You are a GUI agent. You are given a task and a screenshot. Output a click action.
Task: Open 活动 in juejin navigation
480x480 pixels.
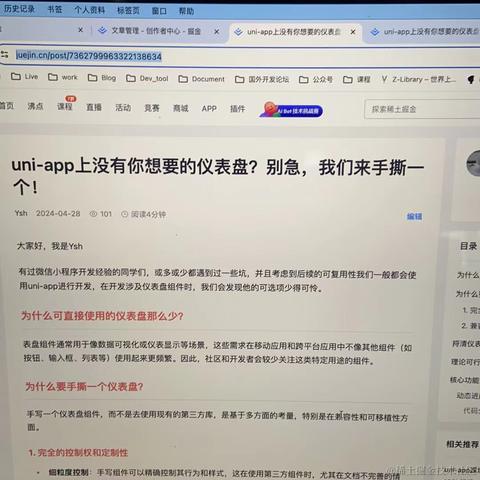(x=123, y=108)
